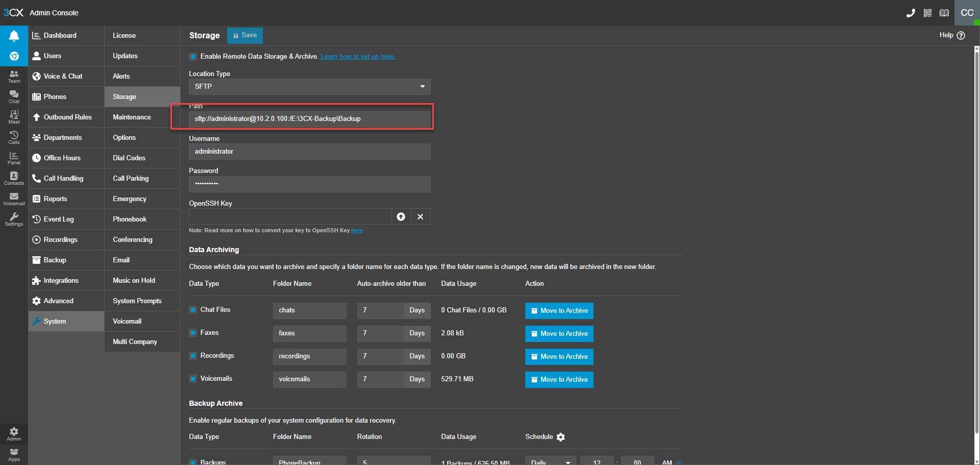The width and height of the screenshot is (980, 465).
Task: Open Voicemail in left icon bar
Action: coord(14,199)
